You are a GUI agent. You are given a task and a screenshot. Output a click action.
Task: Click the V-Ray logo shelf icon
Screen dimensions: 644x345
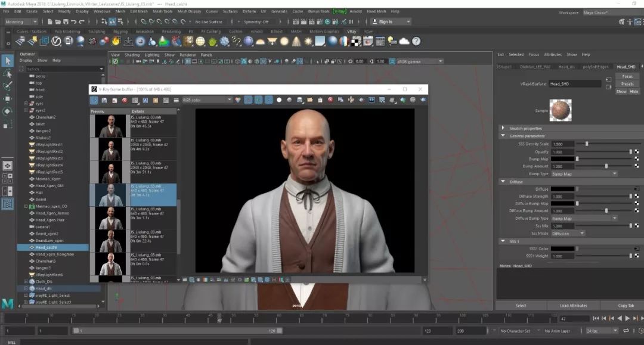[57, 41]
